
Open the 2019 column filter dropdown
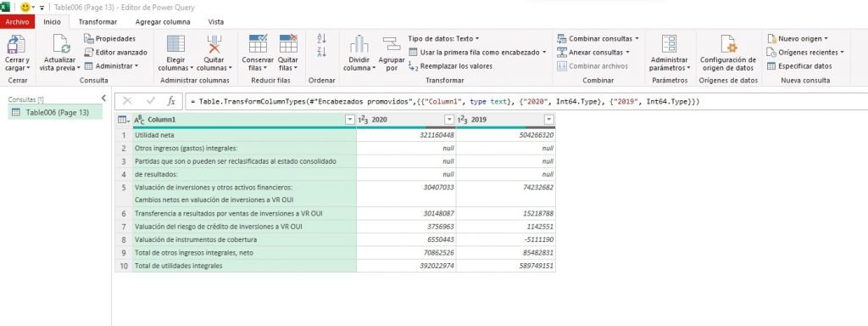pos(548,119)
